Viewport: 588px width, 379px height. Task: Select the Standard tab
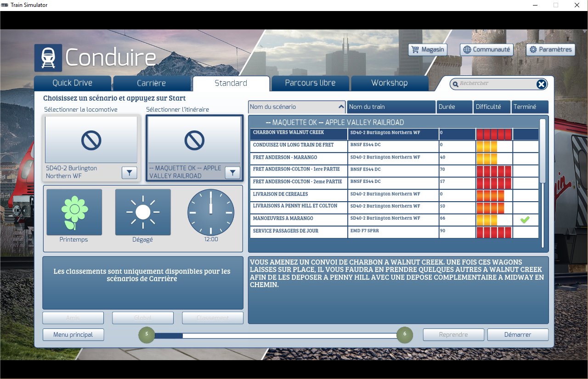(231, 83)
